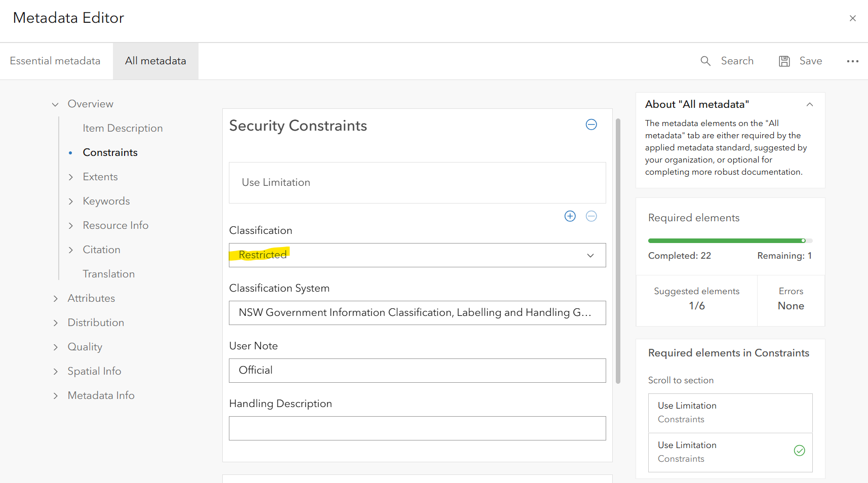Click the Citation label in tree
The width and height of the screenshot is (868, 483).
[101, 250]
